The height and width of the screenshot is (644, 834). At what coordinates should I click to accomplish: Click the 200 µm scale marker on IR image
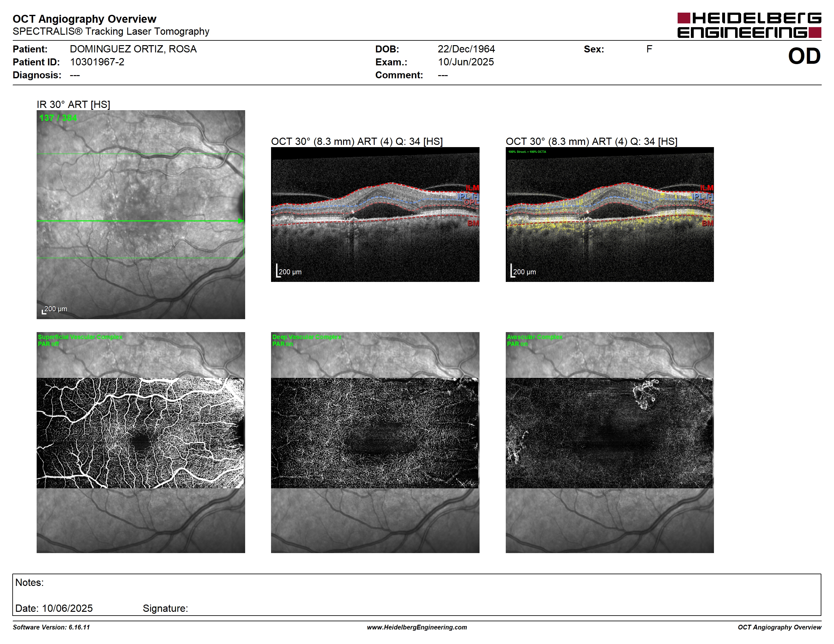[x=54, y=309]
